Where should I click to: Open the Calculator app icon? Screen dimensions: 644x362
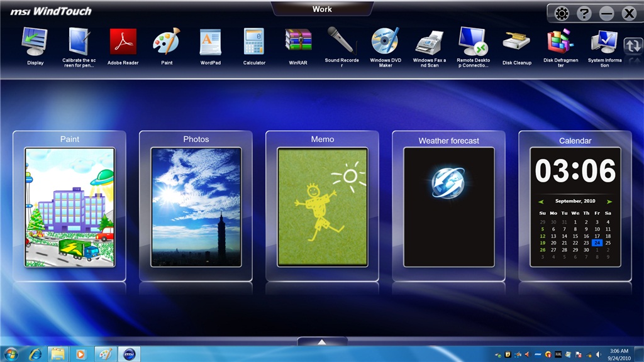[254, 43]
